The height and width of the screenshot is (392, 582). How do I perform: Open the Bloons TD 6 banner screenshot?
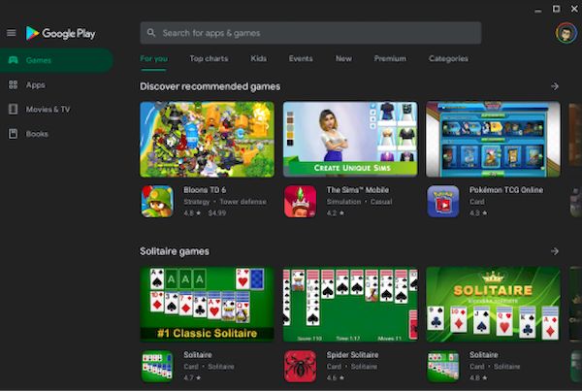[x=208, y=139]
